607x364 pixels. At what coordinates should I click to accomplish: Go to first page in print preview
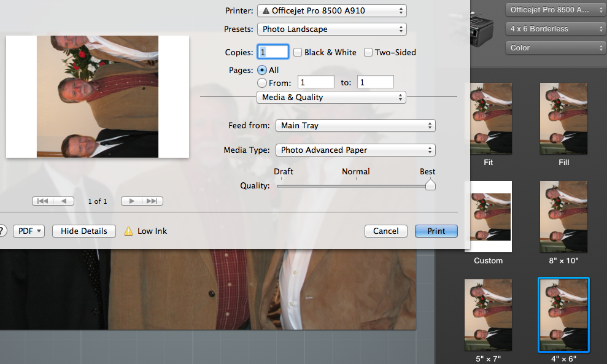[42, 201]
